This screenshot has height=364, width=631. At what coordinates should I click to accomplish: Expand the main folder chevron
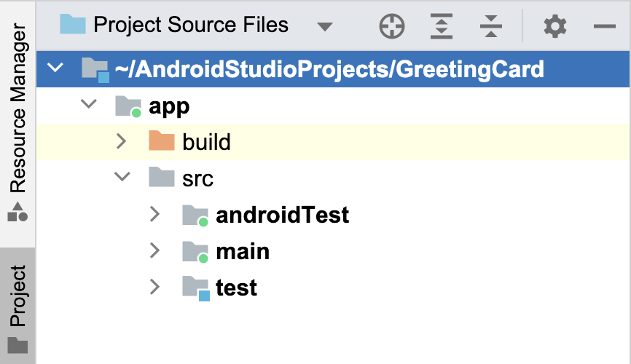154,251
